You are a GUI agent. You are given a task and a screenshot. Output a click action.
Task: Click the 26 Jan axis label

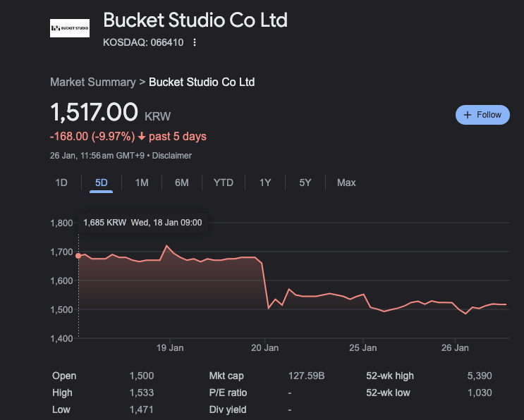pos(455,348)
